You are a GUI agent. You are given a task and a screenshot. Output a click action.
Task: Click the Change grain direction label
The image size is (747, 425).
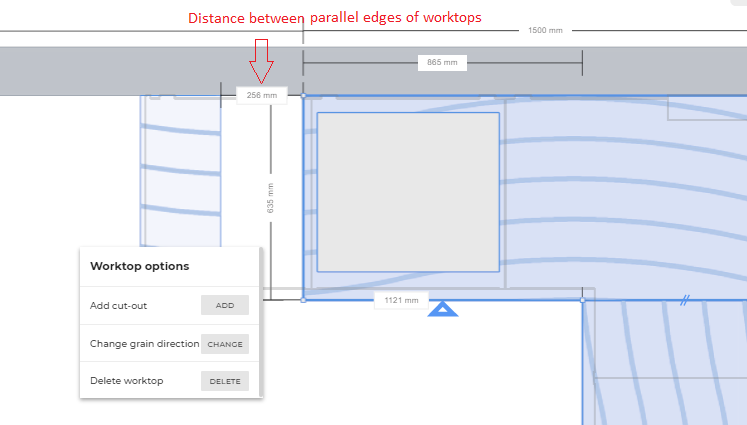pos(144,344)
